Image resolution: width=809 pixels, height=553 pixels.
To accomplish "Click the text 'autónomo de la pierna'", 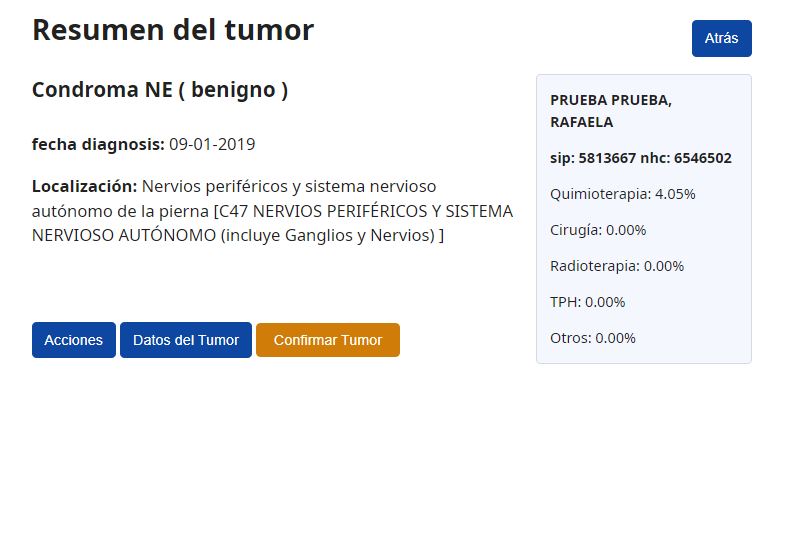I will [x=112, y=211].
